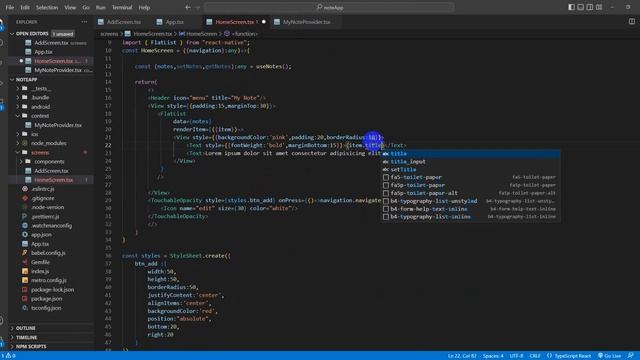Viewport: 640px width, 360px height.
Task: Click 'UTF-8' encoding in the status bar
Action: [516, 356]
